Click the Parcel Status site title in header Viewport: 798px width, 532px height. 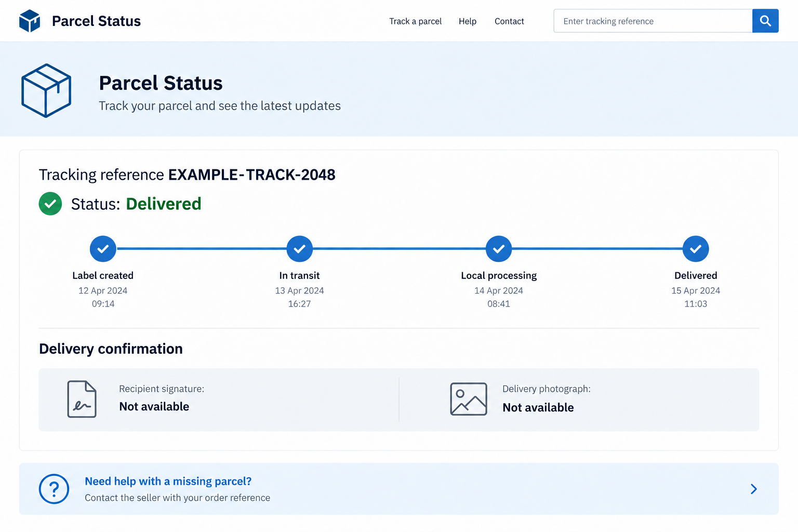[x=96, y=21]
